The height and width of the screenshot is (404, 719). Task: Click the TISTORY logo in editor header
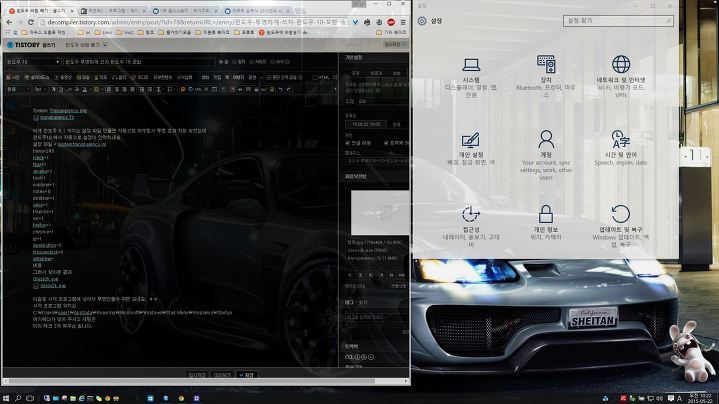(x=23, y=45)
